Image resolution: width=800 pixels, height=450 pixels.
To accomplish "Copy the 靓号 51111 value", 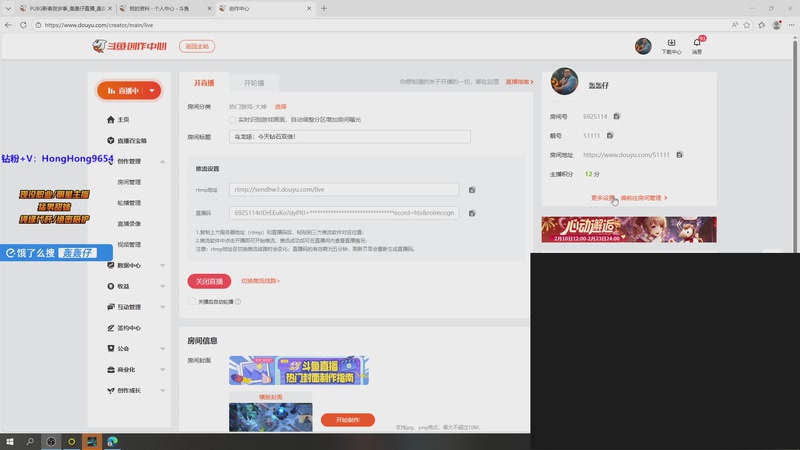I will coord(609,135).
